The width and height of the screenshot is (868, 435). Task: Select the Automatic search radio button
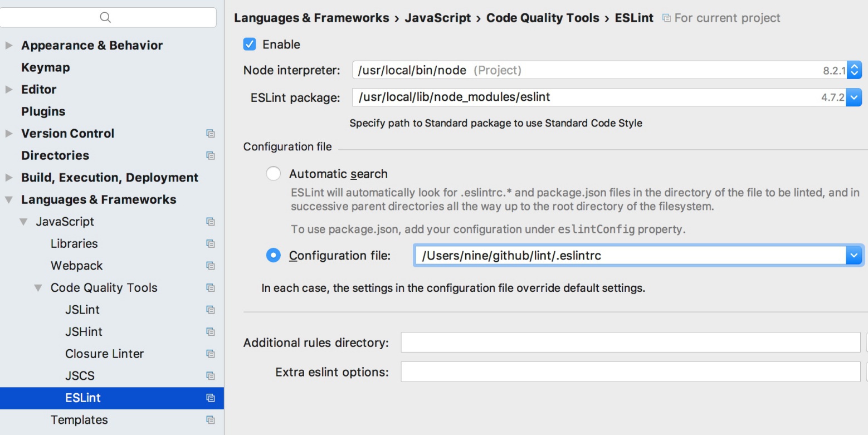coord(274,173)
